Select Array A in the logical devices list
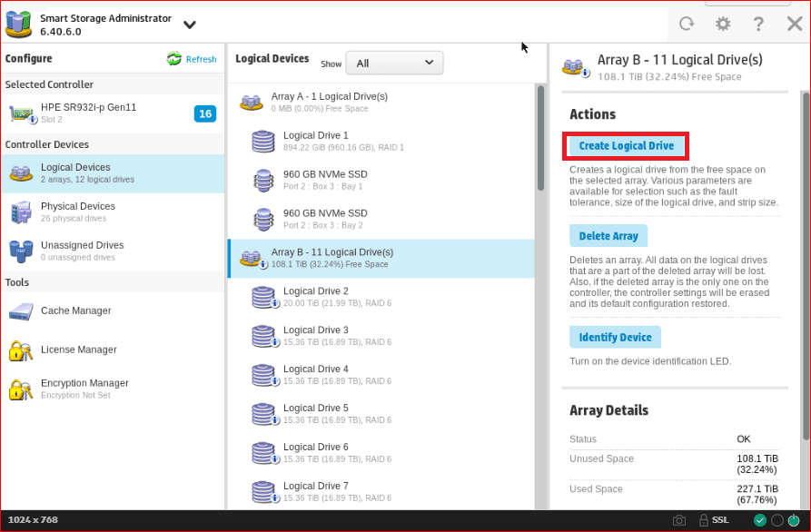Image resolution: width=811 pixels, height=532 pixels. (329, 102)
